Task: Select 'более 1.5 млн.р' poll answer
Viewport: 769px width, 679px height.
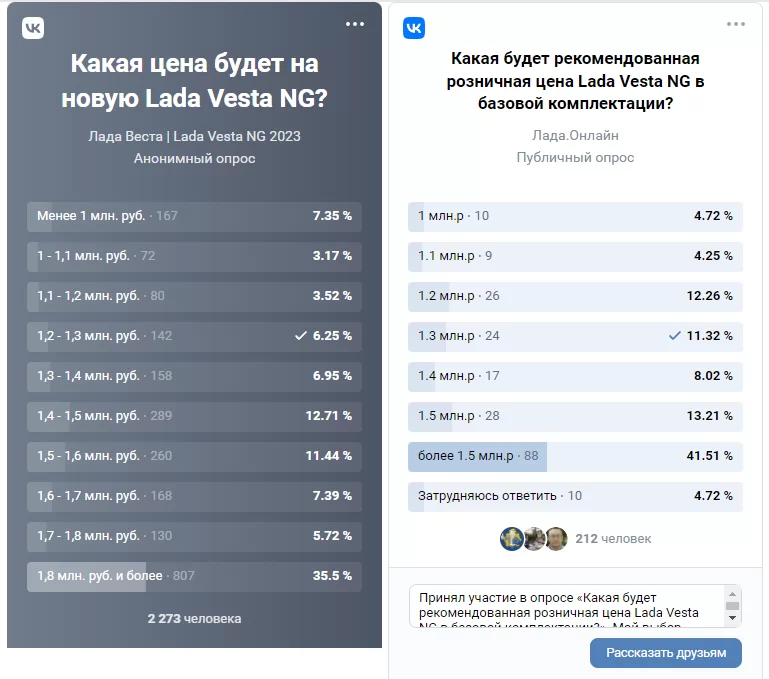Action: click(x=575, y=456)
